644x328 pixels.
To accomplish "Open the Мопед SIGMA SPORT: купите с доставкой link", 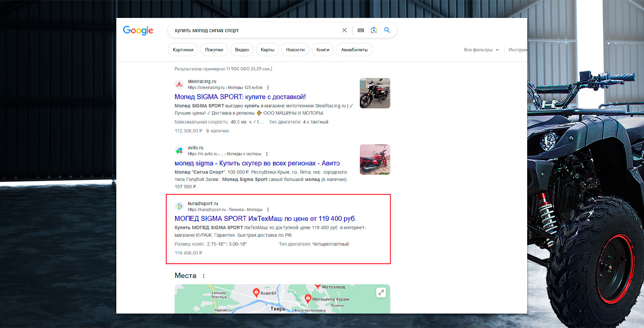I will pos(240,97).
